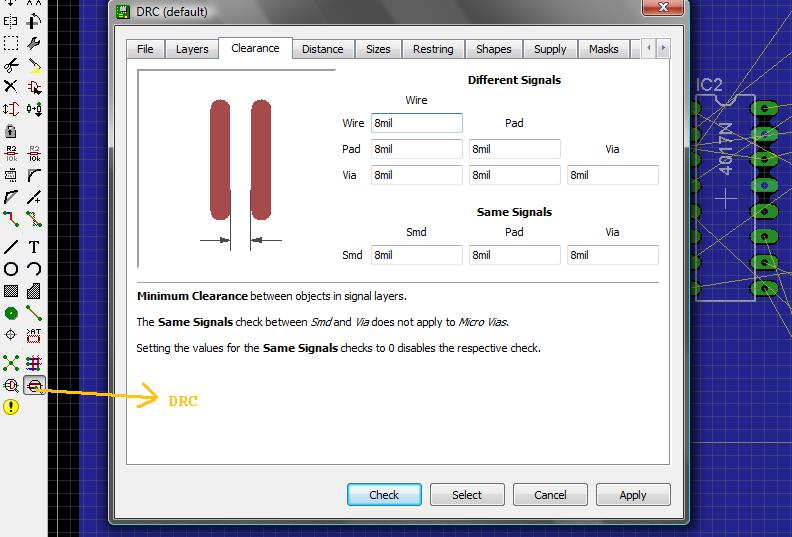The image size is (792, 537).
Task: Select the Delete tool (X icon)
Action: 11,87
